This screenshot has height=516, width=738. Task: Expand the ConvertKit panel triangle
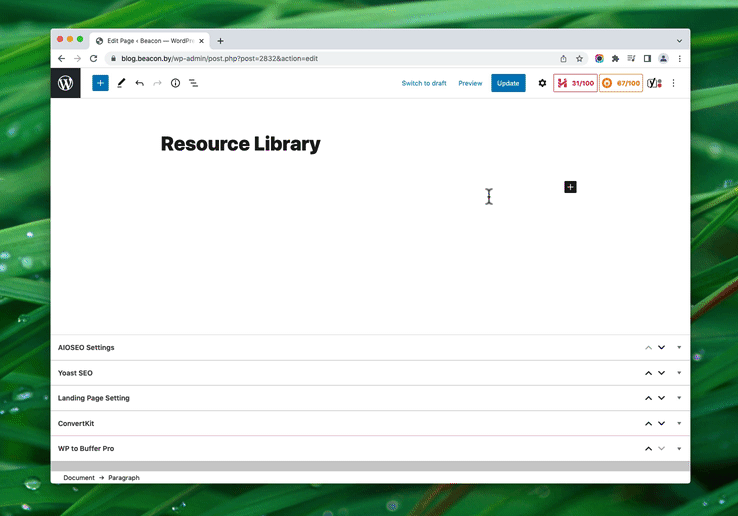pos(679,423)
